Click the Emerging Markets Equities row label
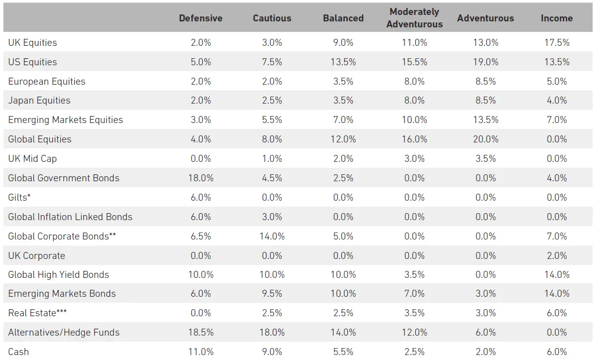 click(x=65, y=120)
